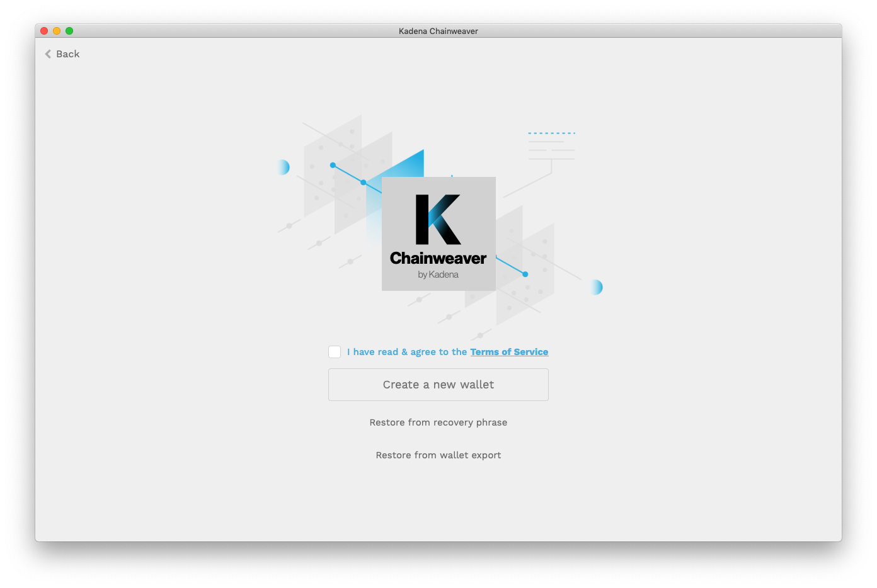Click the Back chevron arrow icon
The width and height of the screenshot is (877, 588).
pos(48,54)
